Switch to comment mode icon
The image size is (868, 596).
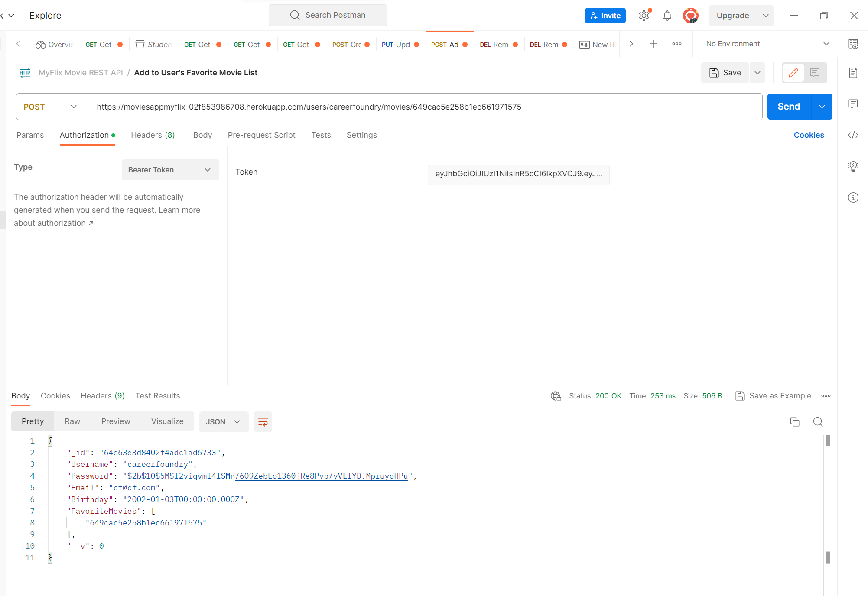pos(815,73)
